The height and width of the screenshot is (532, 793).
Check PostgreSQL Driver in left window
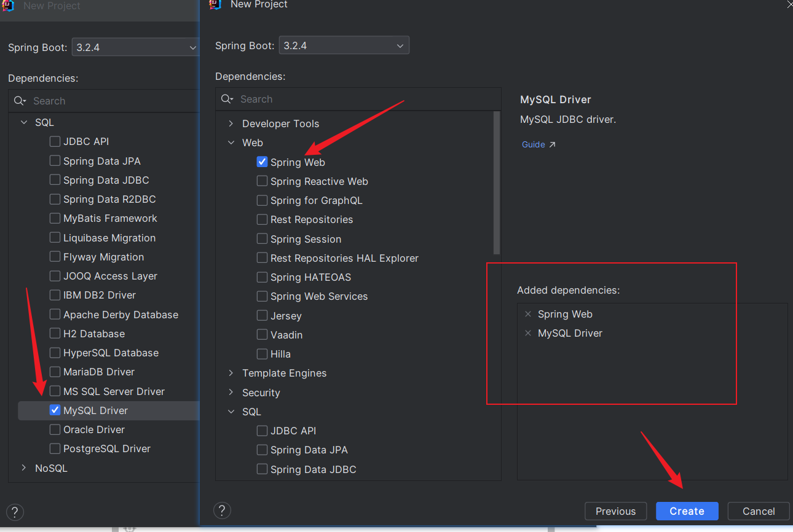pyautogui.click(x=55, y=448)
